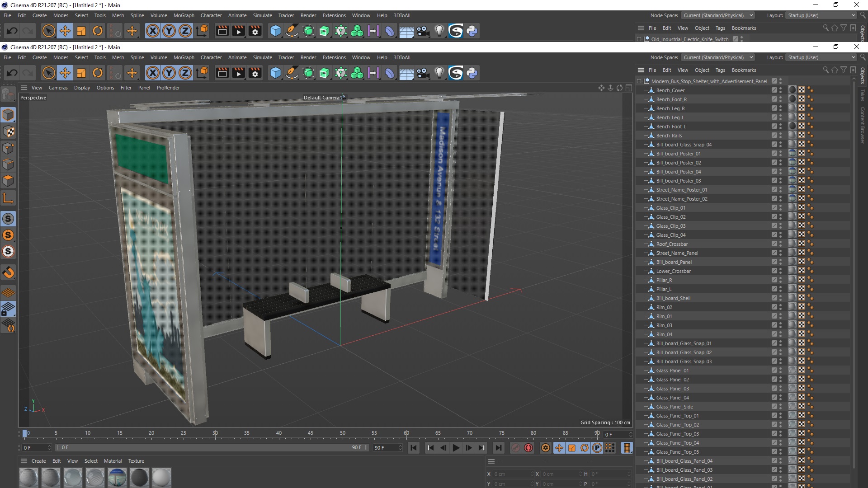
Task: Open the Extensions menu in front window
Action: (334, 57)
